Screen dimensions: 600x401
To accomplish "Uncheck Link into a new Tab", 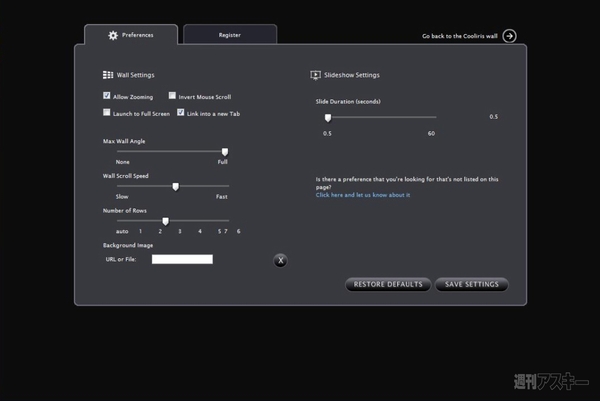I will click(x=181, y=112).
